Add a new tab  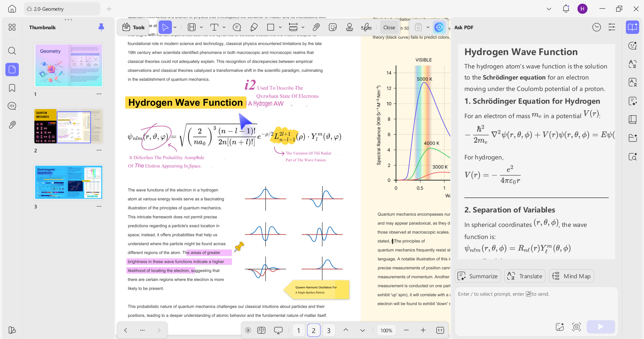coord(109,9)
